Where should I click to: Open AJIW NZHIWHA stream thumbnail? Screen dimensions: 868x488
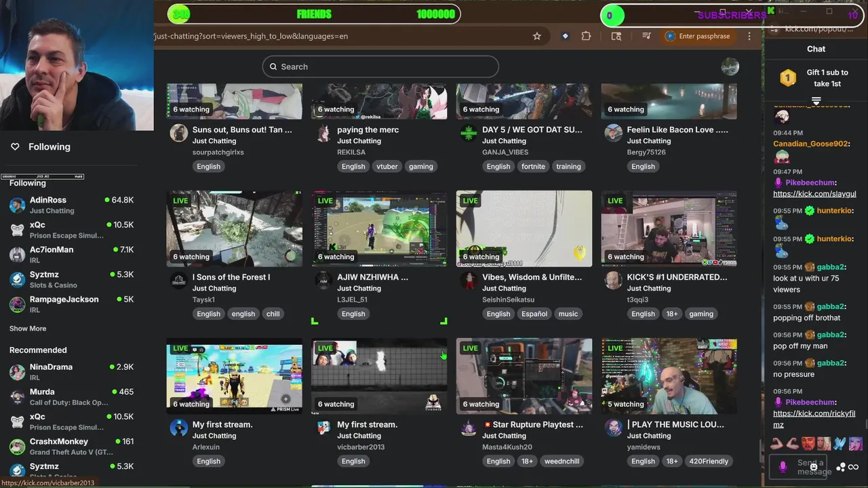point(379,228)
